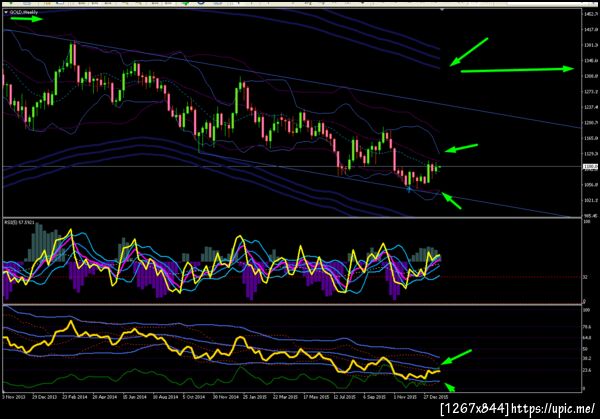Click the chart shift marker on top edge
This screenshot has height=419, width=600.
442,9
